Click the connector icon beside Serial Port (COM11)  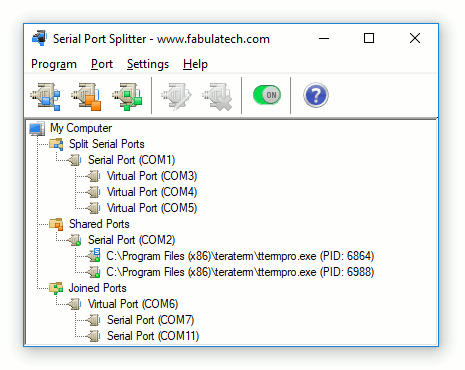coord(93,336)
